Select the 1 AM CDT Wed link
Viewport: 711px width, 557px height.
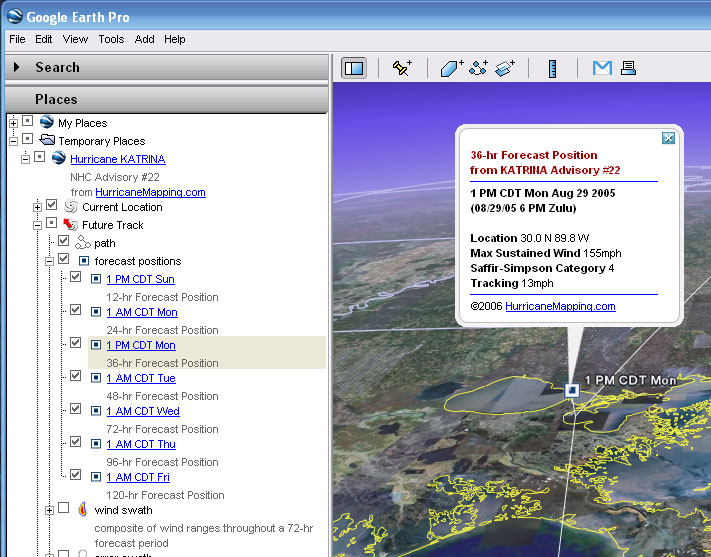point(143,411)
